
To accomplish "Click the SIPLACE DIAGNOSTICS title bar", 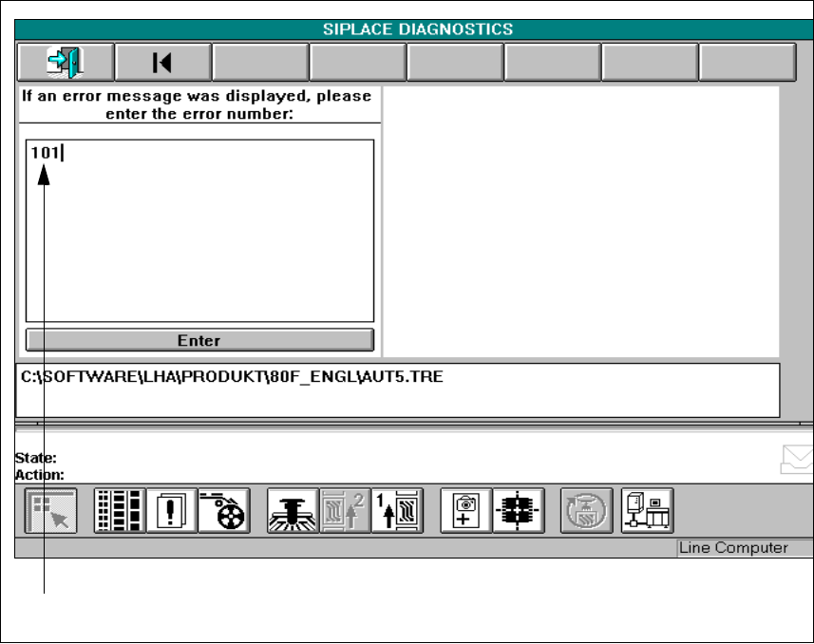I will pyautogui.click(x=414, y=29).
